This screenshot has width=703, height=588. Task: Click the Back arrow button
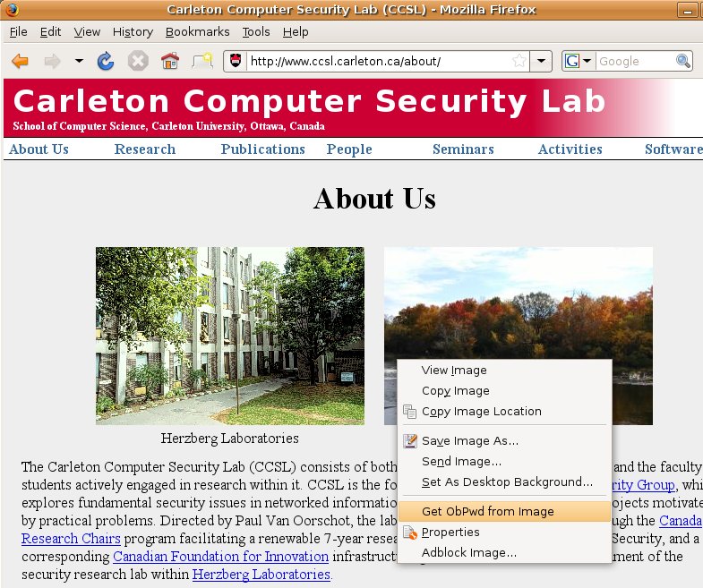pos(21,61)
